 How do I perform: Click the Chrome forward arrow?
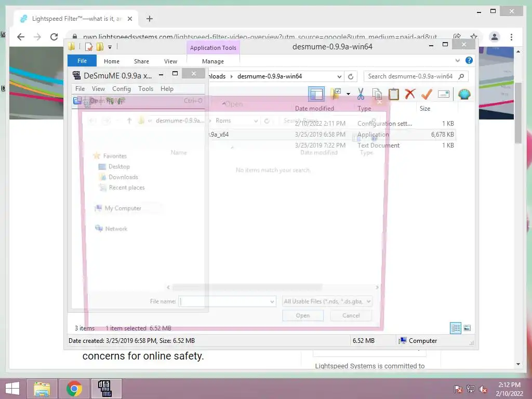pos(37,37)
